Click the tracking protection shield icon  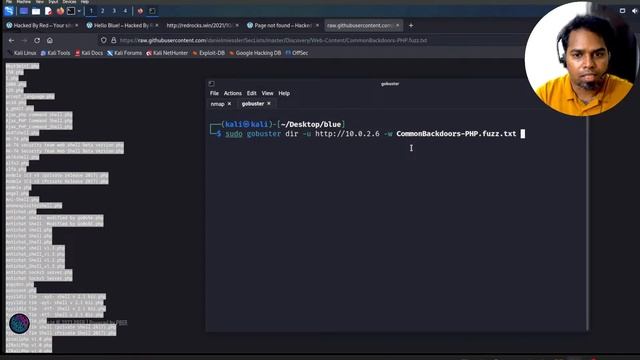(104, 40)
